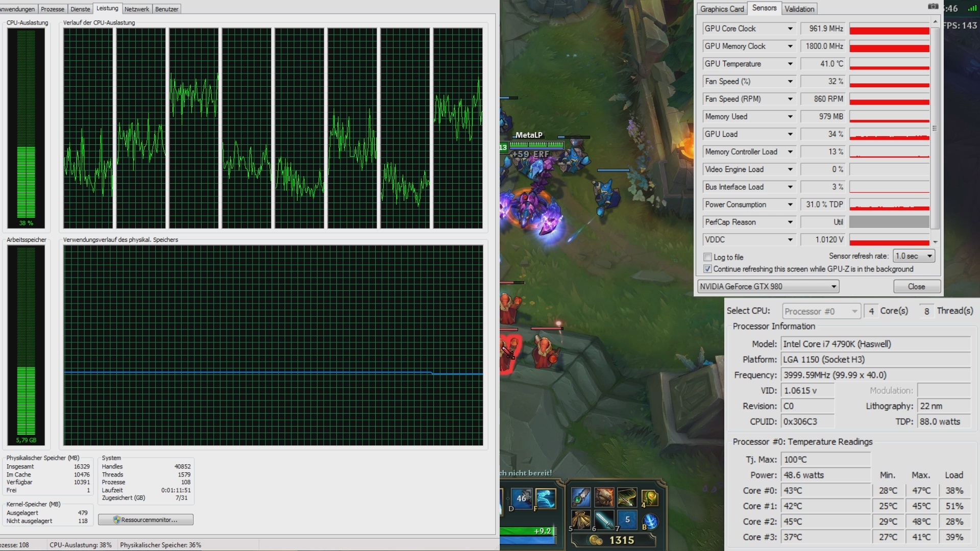Viewport: 980px width, 551px height.
Task: Use the recurve bow item in inventory
Action: (627, 497)
